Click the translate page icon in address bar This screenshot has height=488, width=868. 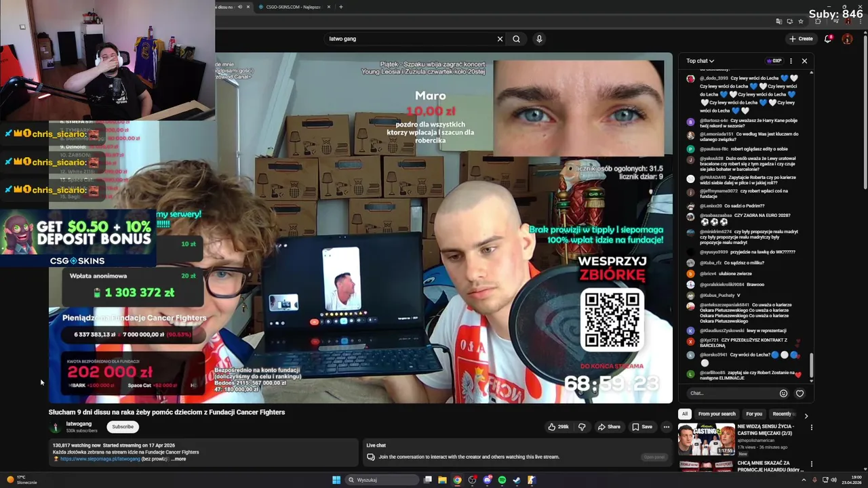779,21
